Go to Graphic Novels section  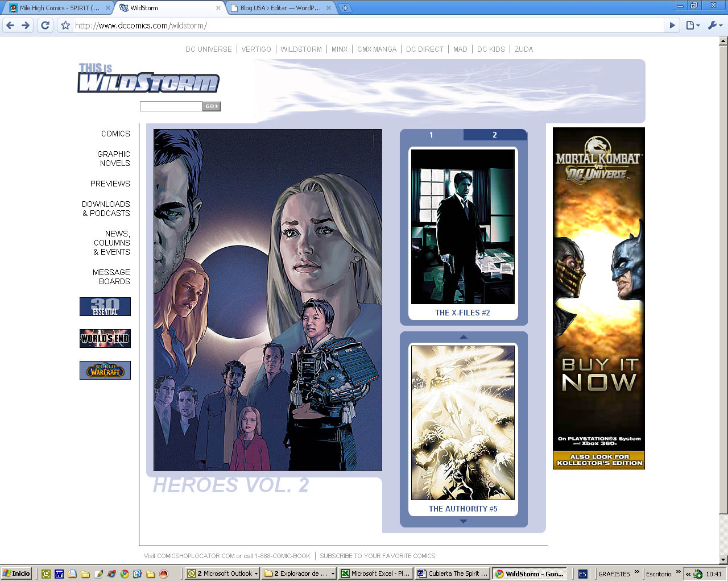pos(114,159)
